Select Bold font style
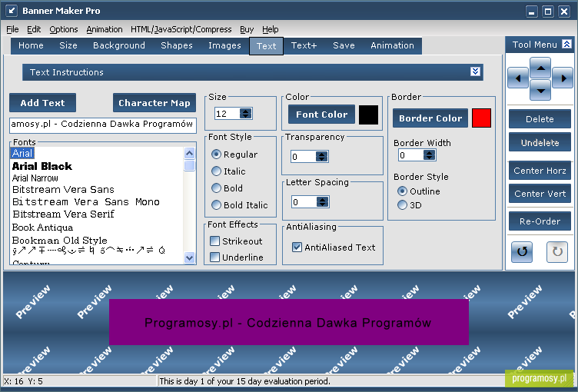Image resolution: width=578 pixels, height=392 pixels. point(216,188)
